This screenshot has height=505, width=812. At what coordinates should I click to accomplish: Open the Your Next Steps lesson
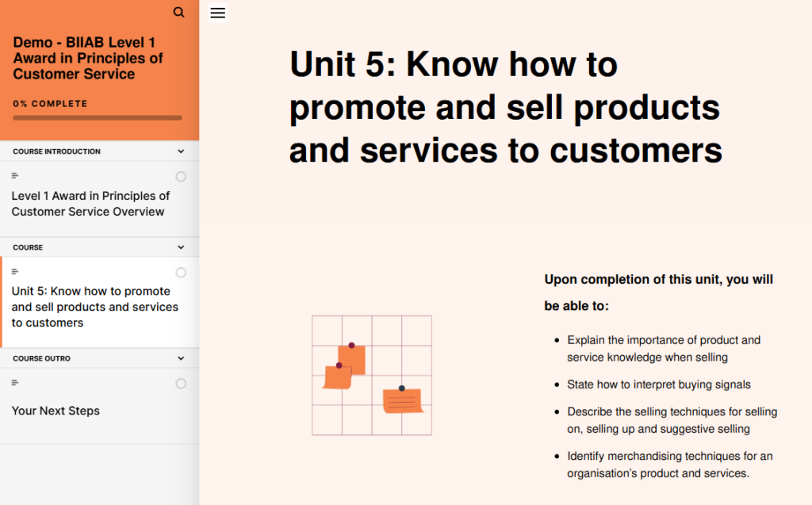[x=99, y=406]
